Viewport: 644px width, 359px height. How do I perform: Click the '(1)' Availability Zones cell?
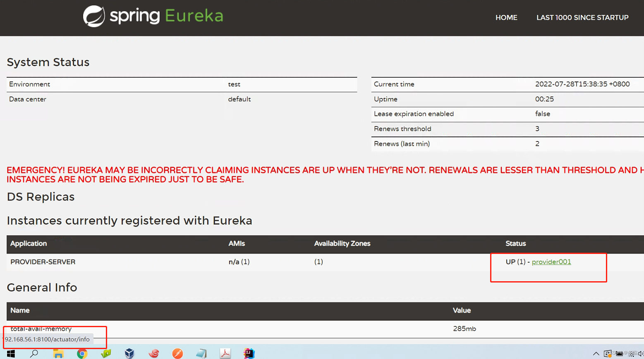(x=318, y=262)
